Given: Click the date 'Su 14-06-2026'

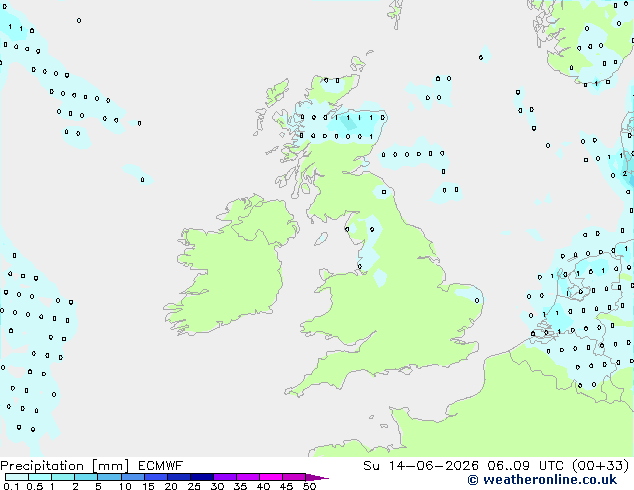Looking at the screenshot, I should coord(421,466).
